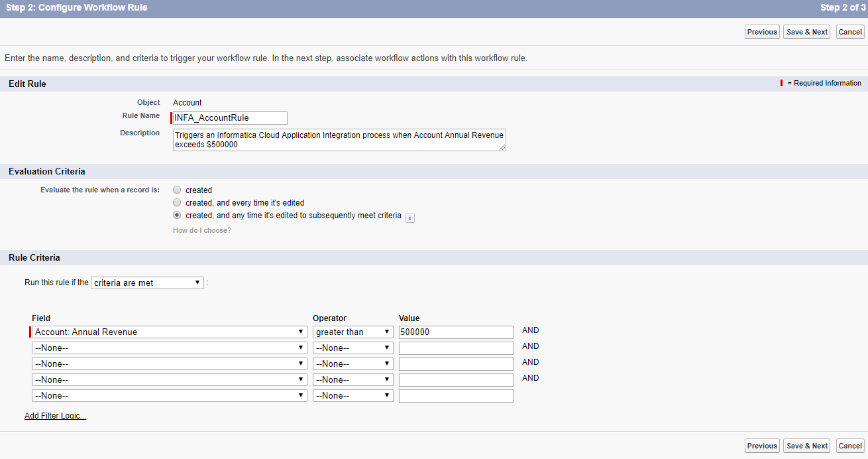This screenshot has height=459, width=868.
Task: Open the third row Field dropdown
Action: click(x=170, y=363)
